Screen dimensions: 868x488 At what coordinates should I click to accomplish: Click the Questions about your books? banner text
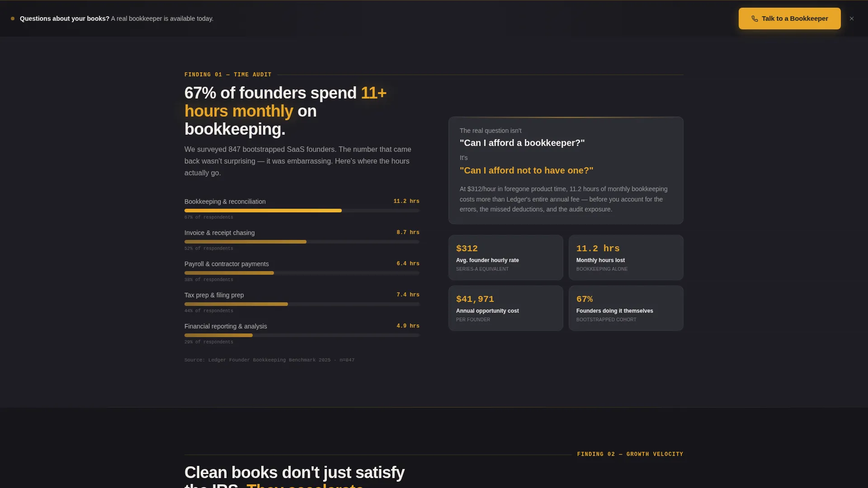[x=117, y=19]
